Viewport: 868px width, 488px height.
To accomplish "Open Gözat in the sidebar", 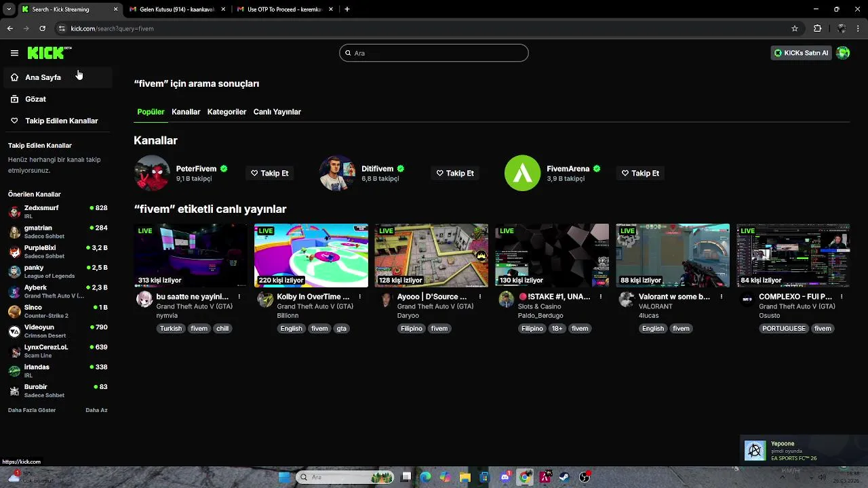I will tap(57, 99).
